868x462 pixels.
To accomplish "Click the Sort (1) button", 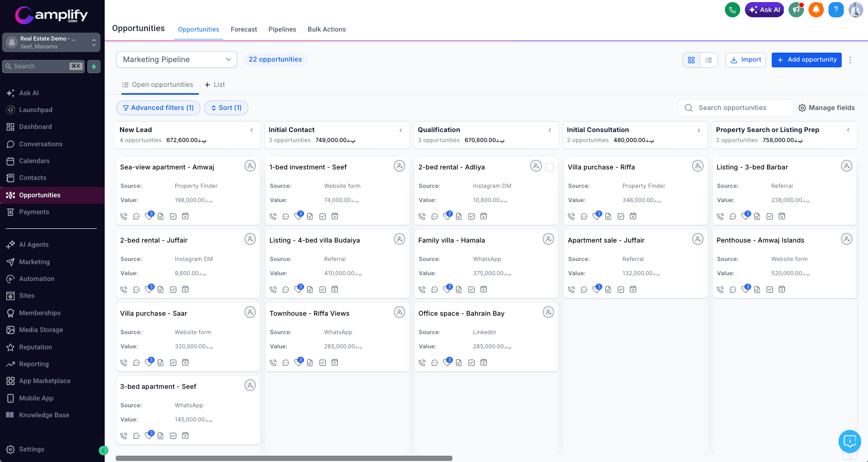I will (x=226, y=108).
